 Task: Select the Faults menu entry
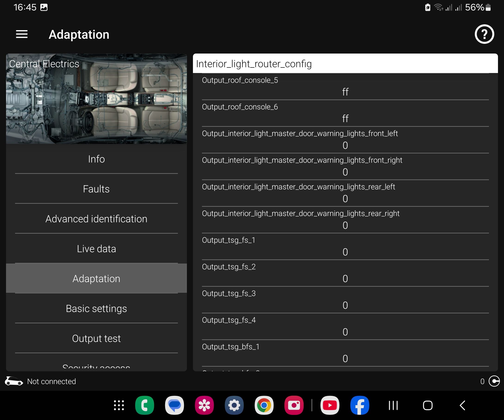[96, 189]
